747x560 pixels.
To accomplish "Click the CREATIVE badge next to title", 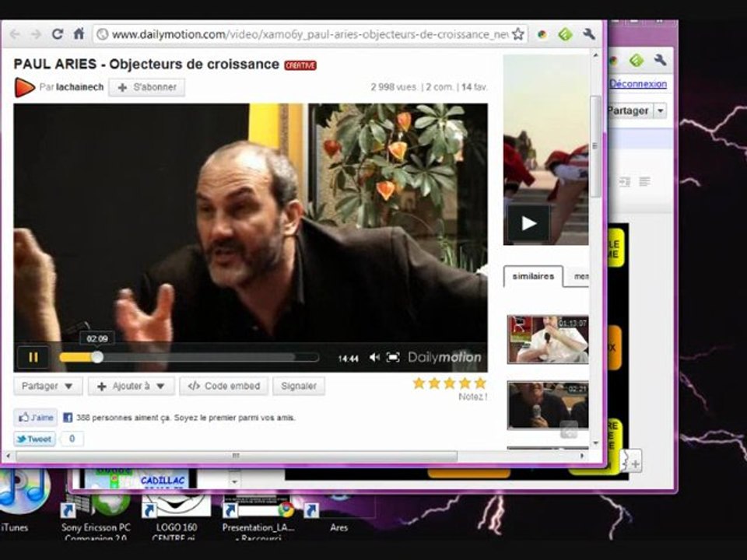I will tap(300, 65).
